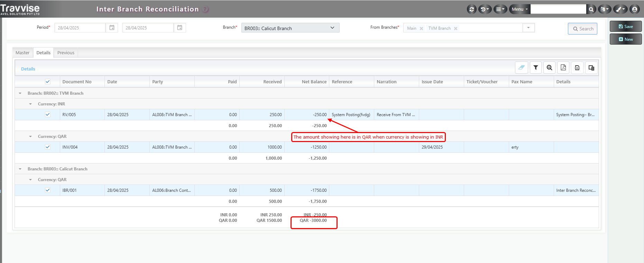Sort by Document No column header

pyautogui.click(x=82, y=82)
